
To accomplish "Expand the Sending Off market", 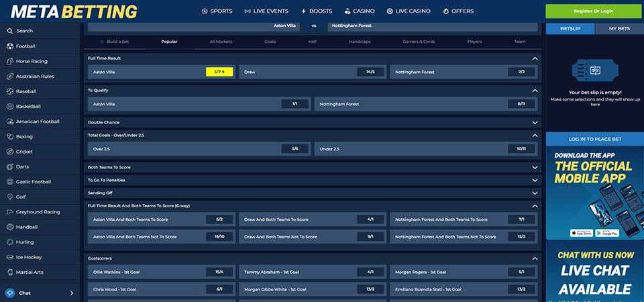I will click(x=535, y=193).
